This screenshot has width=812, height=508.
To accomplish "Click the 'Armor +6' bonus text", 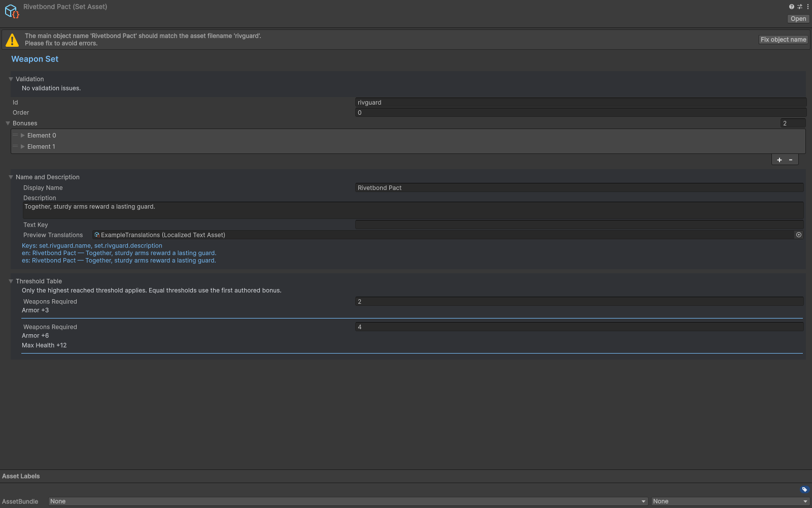I will 35,335.
